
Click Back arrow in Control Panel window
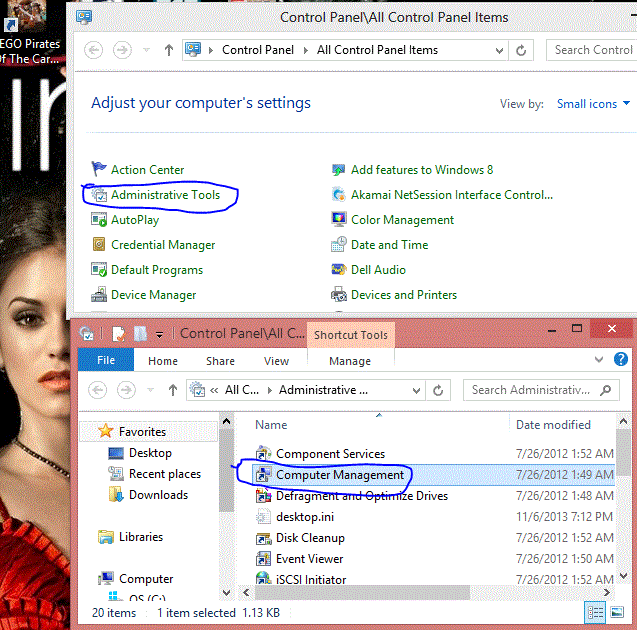click(x=93, y=50)
